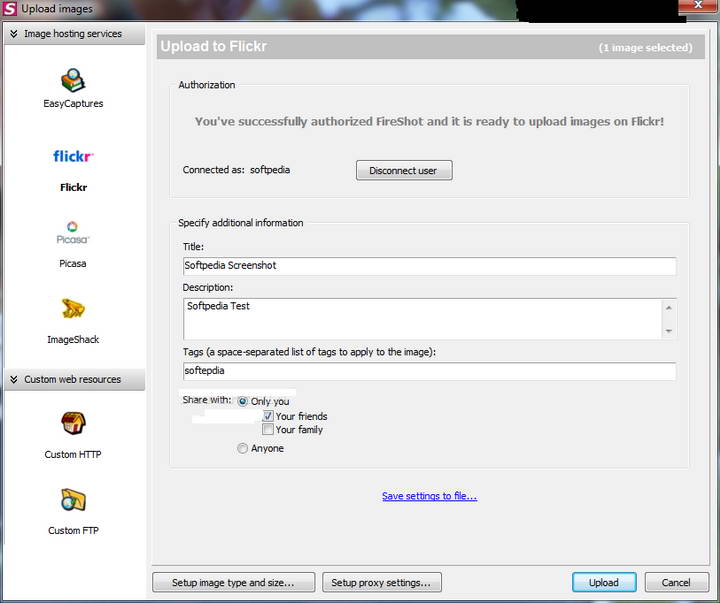The height and width of the screenshot is (603, 720).
Task: Collapse the Custom web resources section
Action: pyautogui.click(x=74, y=379)
